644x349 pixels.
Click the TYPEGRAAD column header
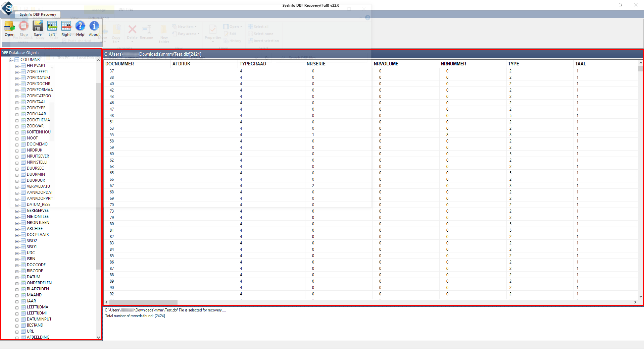253,64
